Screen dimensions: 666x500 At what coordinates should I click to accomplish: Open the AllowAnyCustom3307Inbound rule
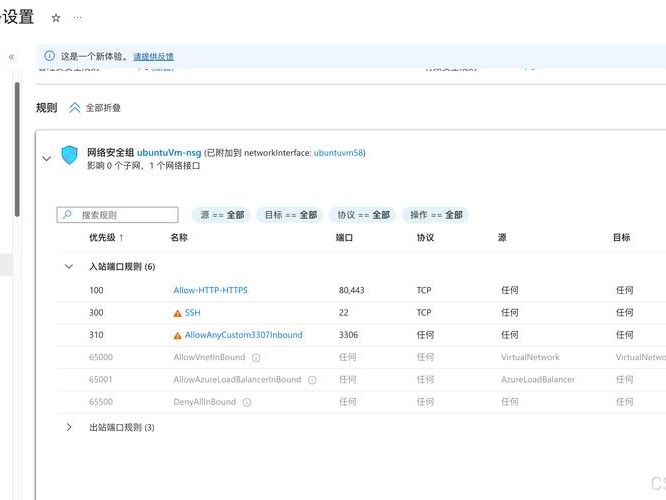[244, 335]
